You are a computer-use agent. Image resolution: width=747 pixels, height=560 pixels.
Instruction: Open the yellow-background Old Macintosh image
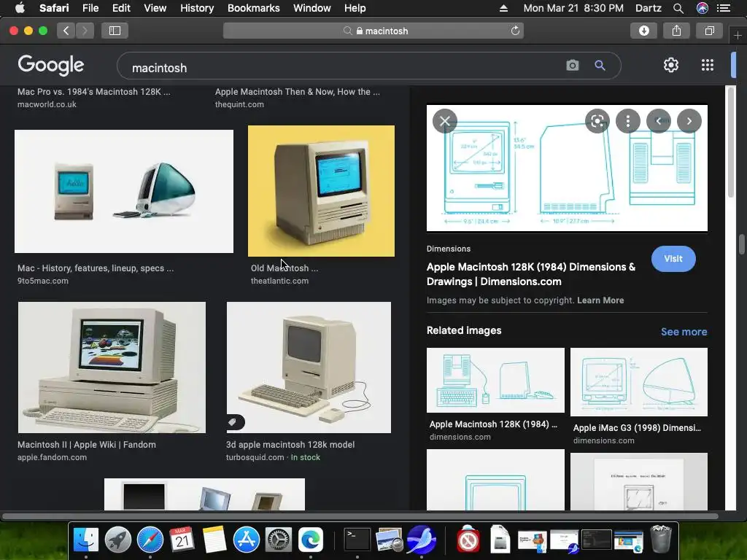[321, 191]
